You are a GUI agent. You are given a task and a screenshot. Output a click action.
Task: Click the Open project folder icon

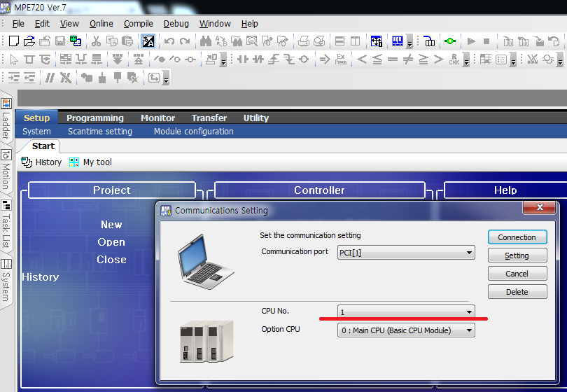click(29, 41)
